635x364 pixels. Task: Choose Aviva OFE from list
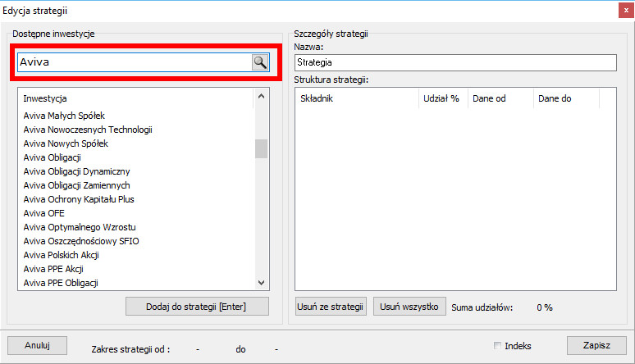[43, 213]
